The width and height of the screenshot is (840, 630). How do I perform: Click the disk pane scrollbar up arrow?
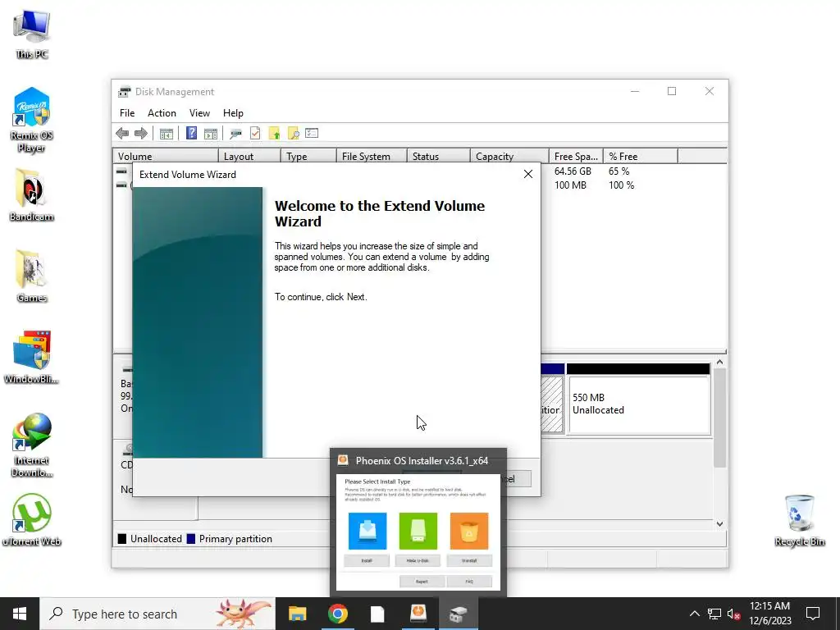coord(720,363)
